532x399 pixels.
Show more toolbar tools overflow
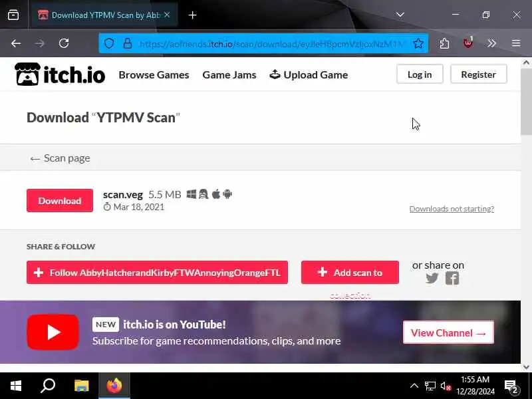[x=491, y=43]
